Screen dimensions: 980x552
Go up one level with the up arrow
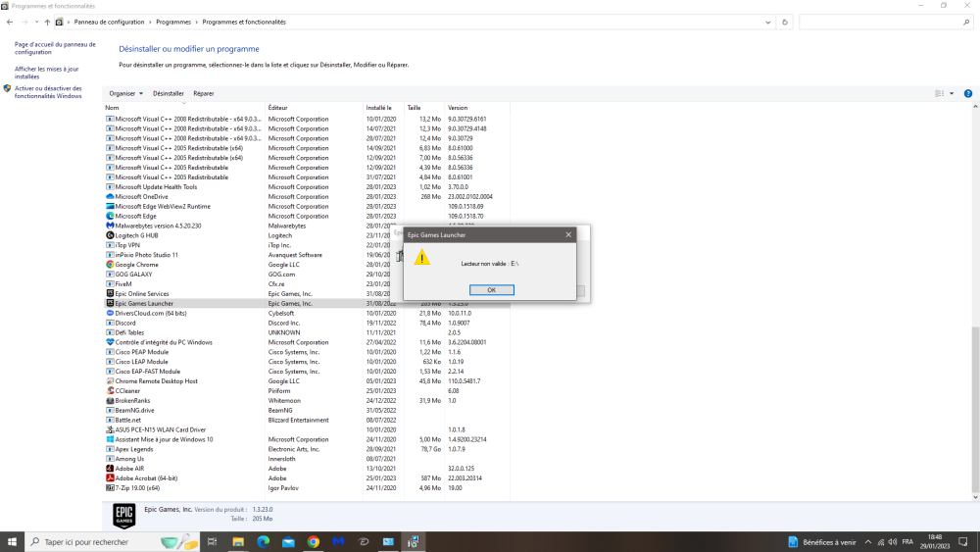pos(47,22)
